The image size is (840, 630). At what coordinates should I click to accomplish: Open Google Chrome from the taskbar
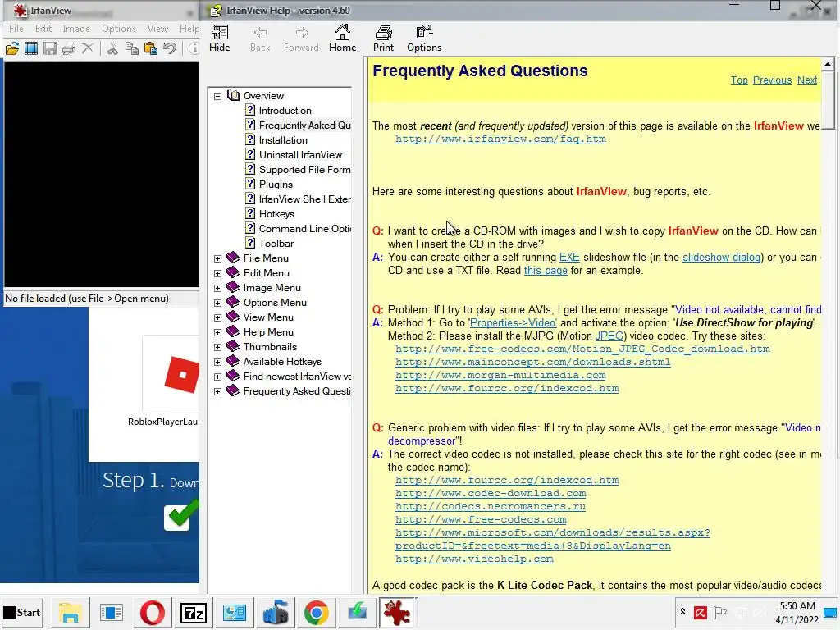point(316,613)
